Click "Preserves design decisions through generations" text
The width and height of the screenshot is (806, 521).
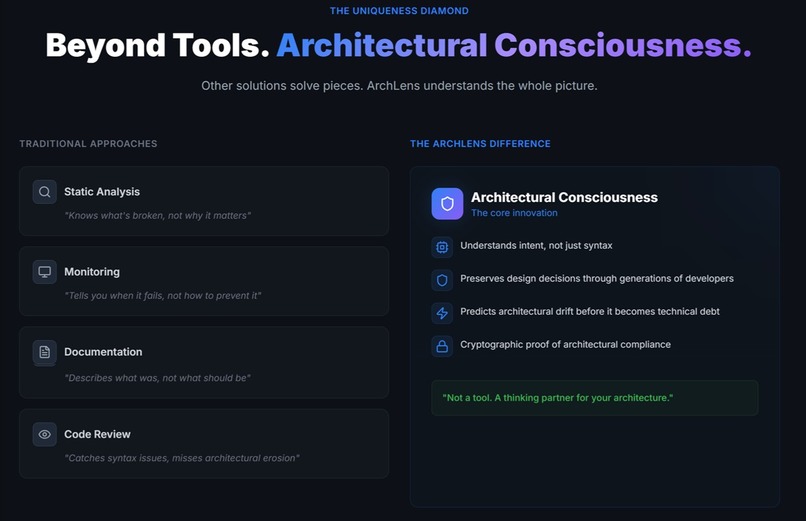click(597, 278)
